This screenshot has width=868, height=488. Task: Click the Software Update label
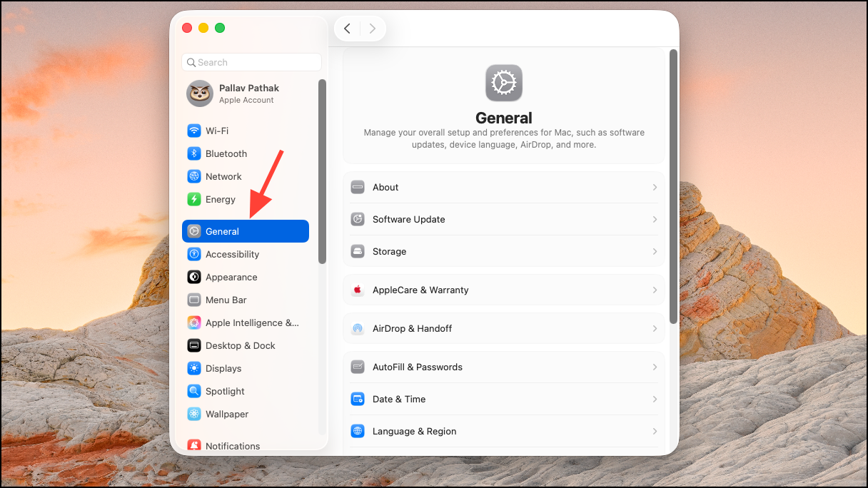[x=408, y=219]
